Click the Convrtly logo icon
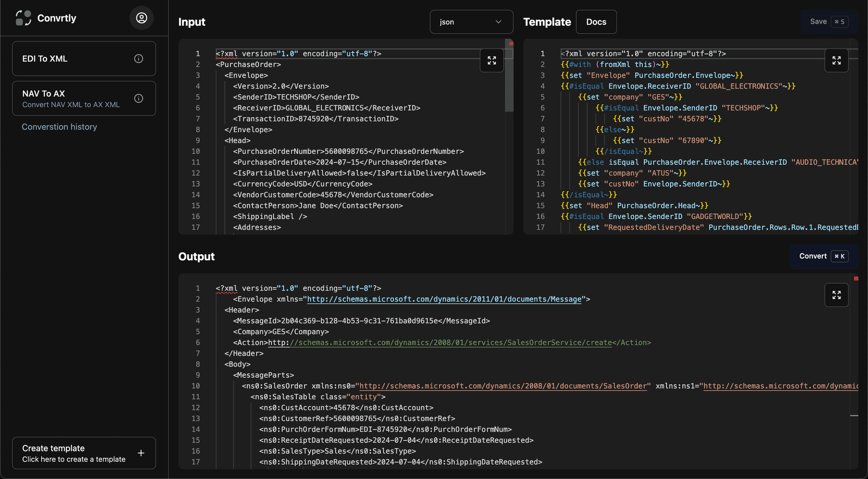The image size is (868, 479). click(24, 18)
